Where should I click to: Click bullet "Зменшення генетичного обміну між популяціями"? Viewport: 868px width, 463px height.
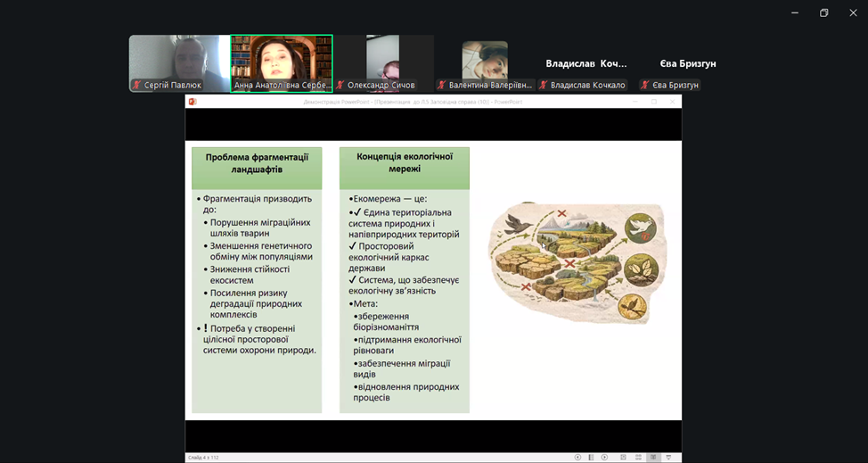tap(261, 252)
